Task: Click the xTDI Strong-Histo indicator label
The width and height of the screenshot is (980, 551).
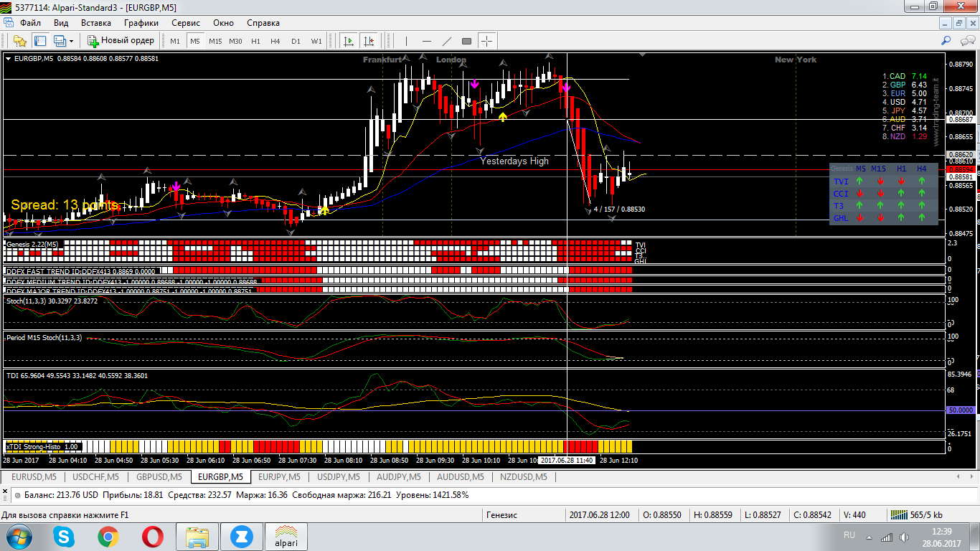Action: click(x=42, y=446)
